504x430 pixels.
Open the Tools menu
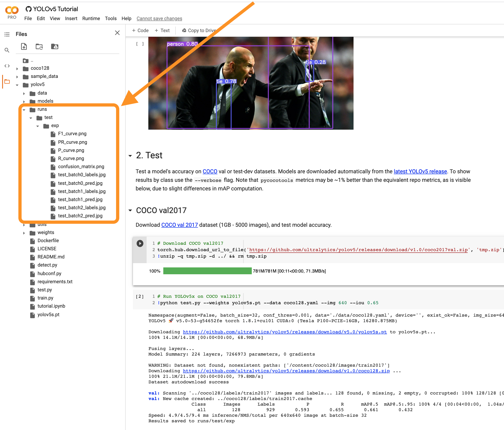[111, 19]
